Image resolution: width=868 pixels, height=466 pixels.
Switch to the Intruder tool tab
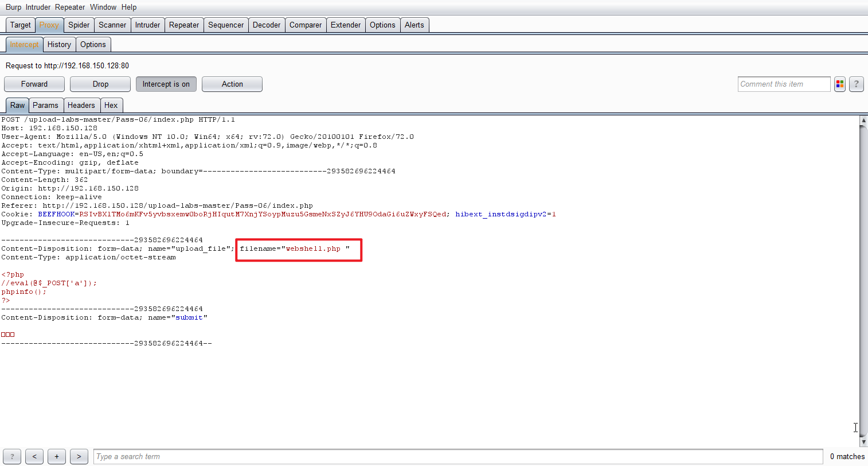(148, 25)
